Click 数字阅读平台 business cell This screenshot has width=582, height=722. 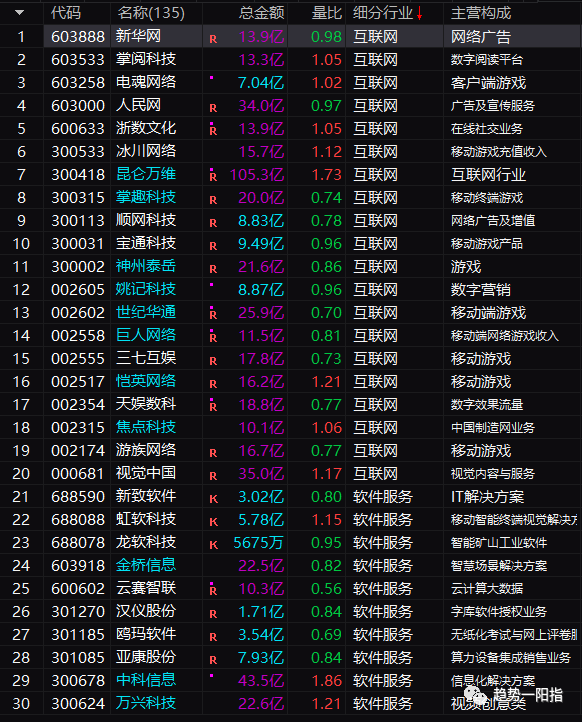(487, 59)
